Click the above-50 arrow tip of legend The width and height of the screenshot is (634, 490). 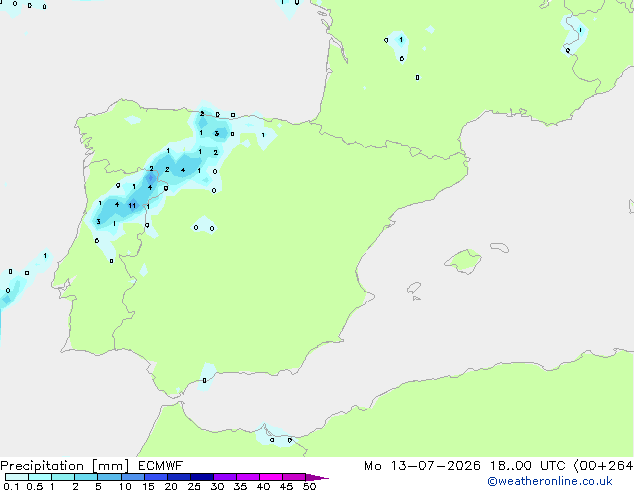point(317,477)
